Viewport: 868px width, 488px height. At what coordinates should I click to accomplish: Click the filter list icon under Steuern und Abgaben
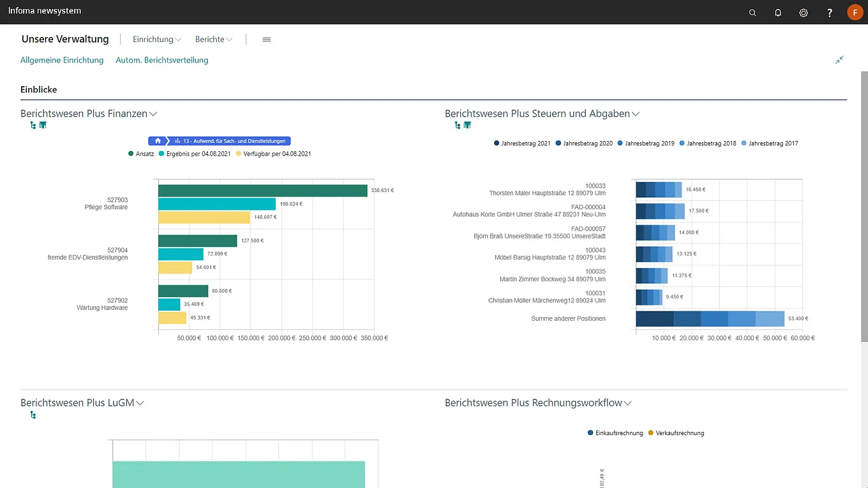pos(467,126)
